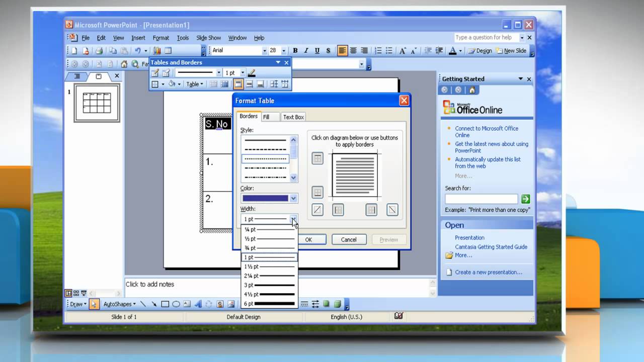Click the Font Color A icon
Viewport: 644px width, 362px height.
pos(452,51)
